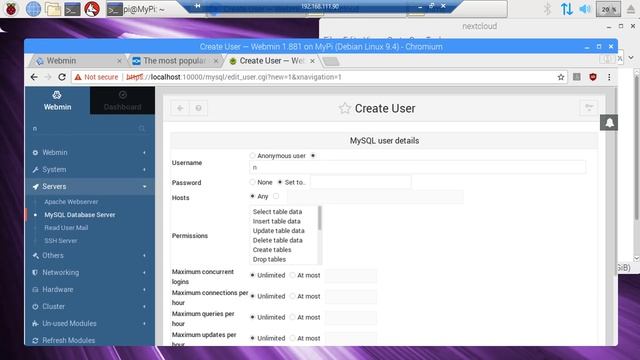Expand the Un-used Modules category

90,323
